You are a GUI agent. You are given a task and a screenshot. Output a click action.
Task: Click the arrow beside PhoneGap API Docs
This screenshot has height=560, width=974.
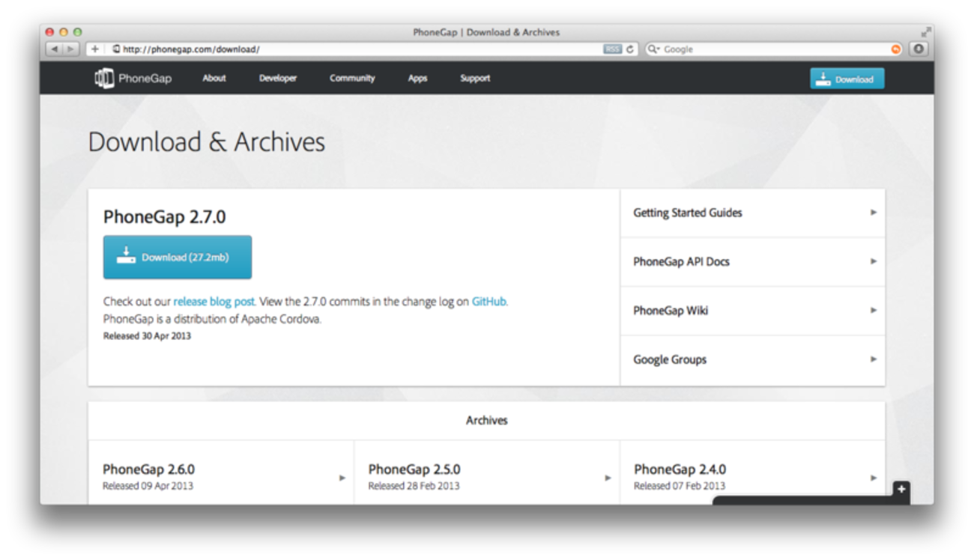(874, 261)
